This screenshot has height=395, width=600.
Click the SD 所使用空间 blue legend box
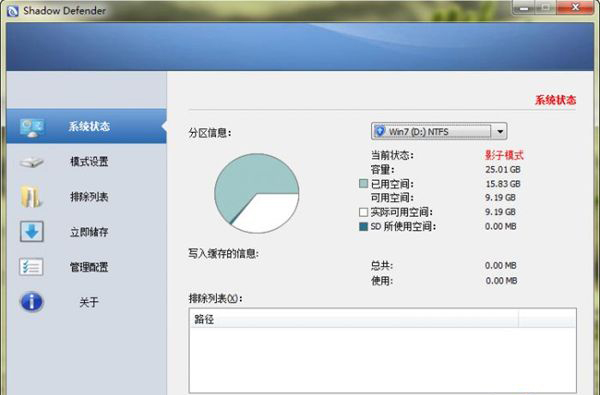coord(363,226)
